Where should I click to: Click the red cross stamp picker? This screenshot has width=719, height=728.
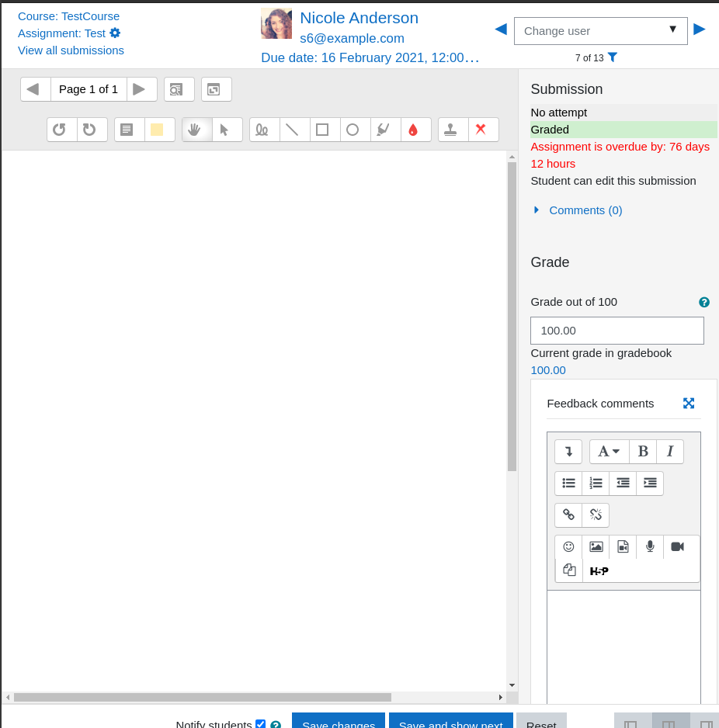click(x=484, y=130)
